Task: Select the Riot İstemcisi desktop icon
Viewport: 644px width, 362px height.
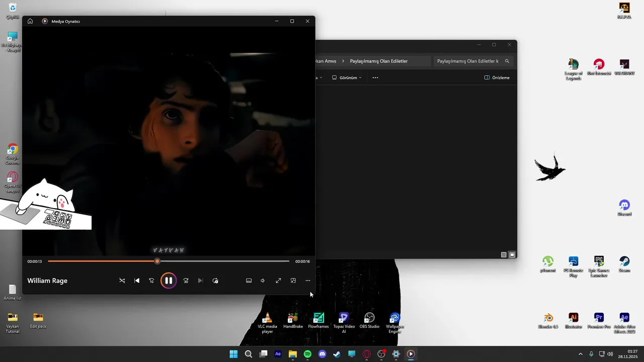Action: (599, 67)
